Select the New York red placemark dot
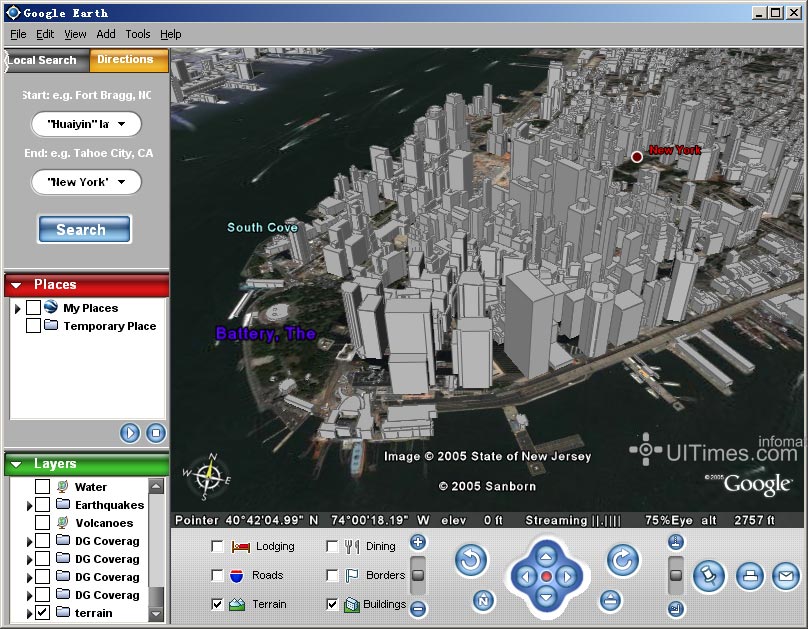Image resolution: width=808 pixels, height=629 pixels. (x=637, y=157)
